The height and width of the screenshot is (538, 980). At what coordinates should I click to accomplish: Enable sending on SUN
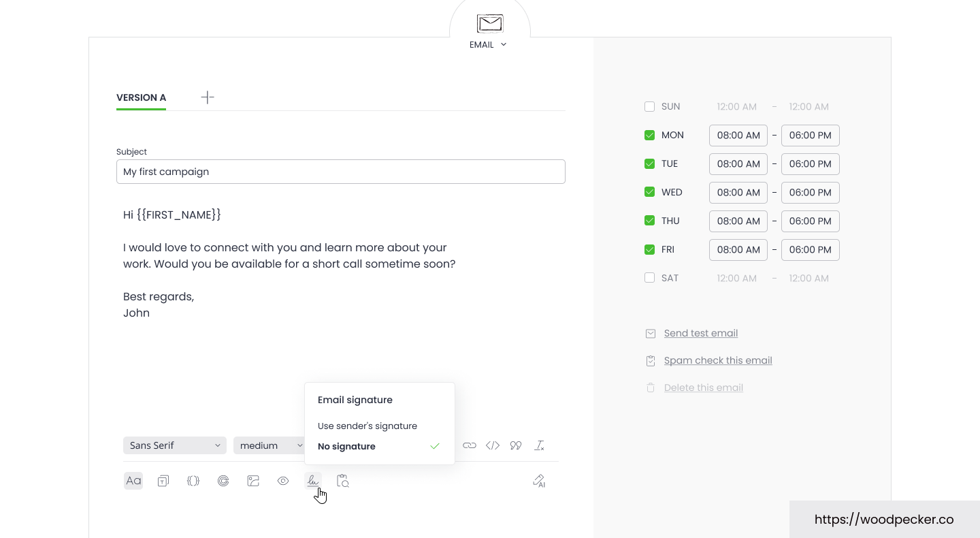point(649,106)
